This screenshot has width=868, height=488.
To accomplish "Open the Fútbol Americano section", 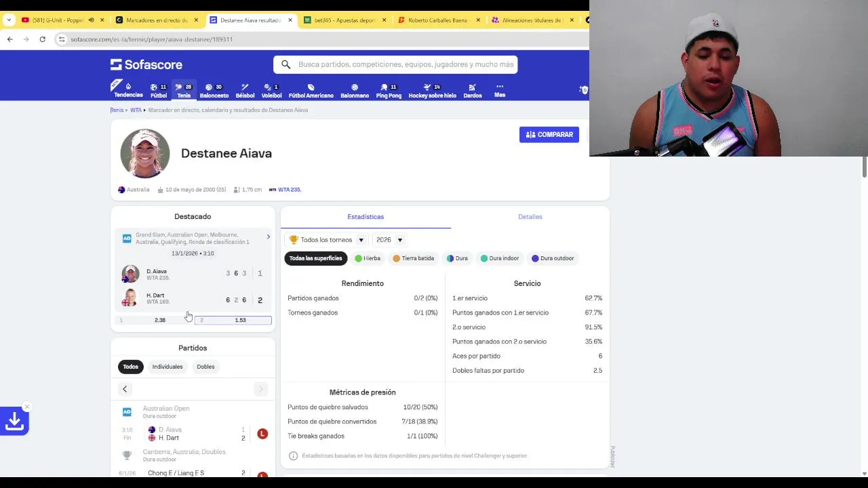I will point(311,91).
